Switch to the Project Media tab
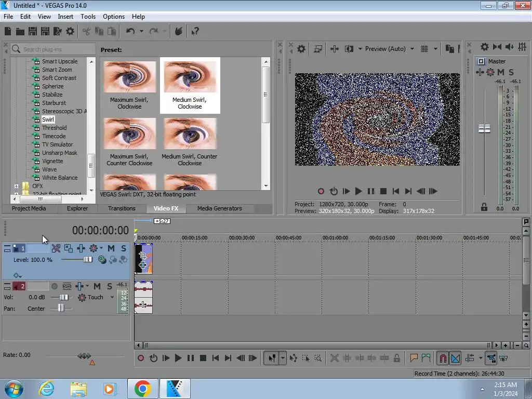Image resolution: width=532 pixels, height=399 pixels. pos(29,209)
